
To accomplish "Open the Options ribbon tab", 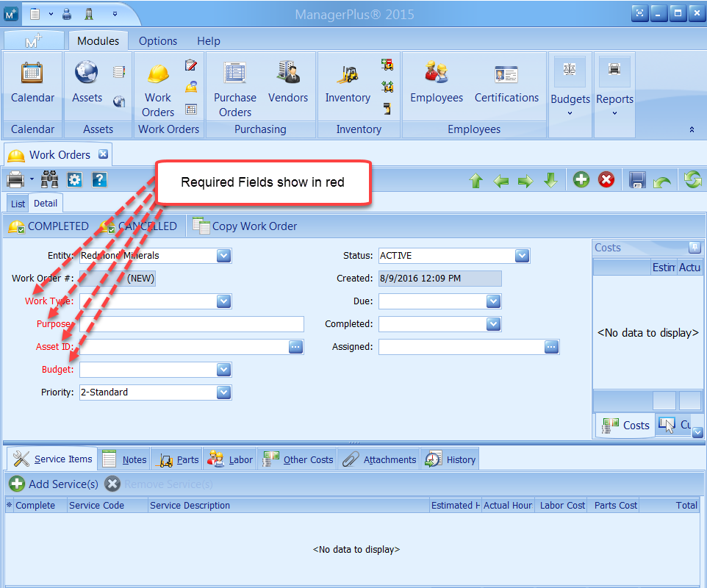I will point(158,41).
